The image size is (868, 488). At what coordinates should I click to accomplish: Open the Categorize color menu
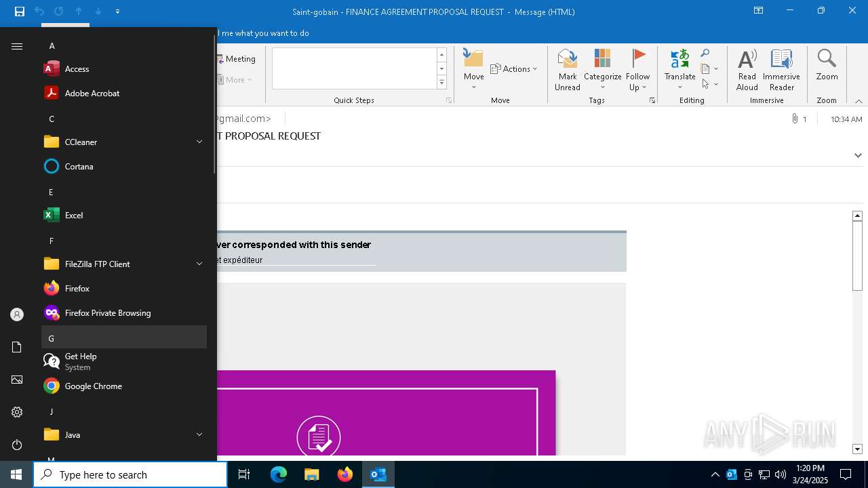[602, 70]
